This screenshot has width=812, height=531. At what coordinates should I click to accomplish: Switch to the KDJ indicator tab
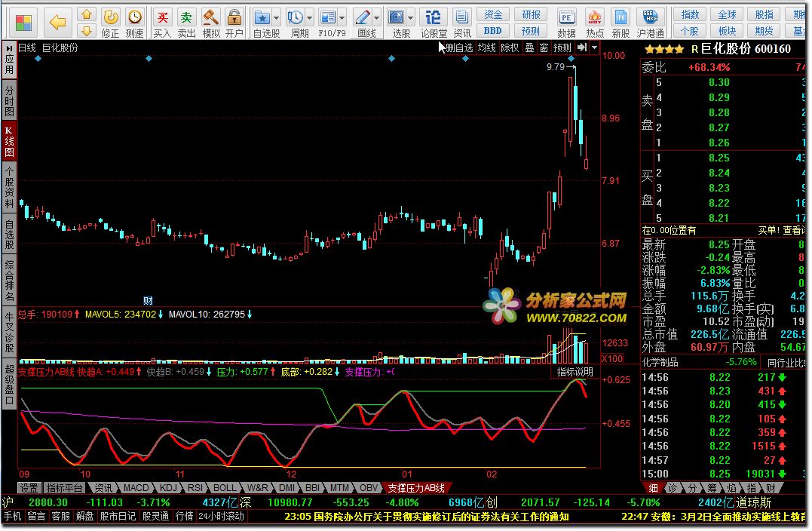click(x=168, y=488)
